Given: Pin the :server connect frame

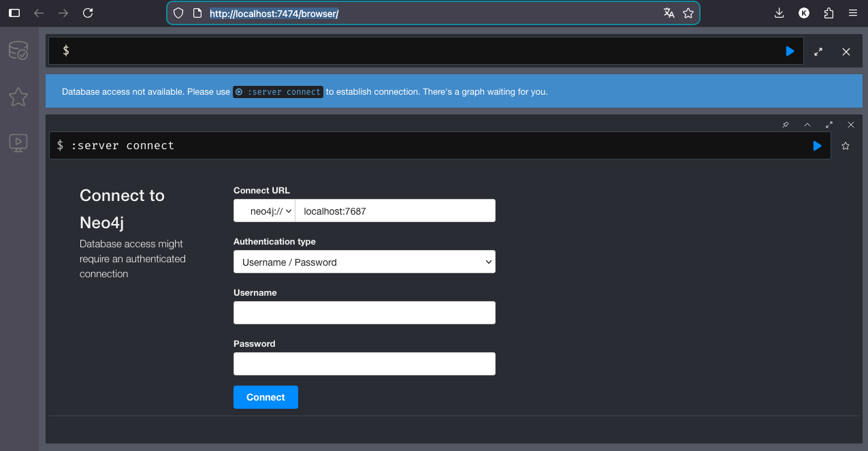Looking at the screenshot, I should click(786, 125).
